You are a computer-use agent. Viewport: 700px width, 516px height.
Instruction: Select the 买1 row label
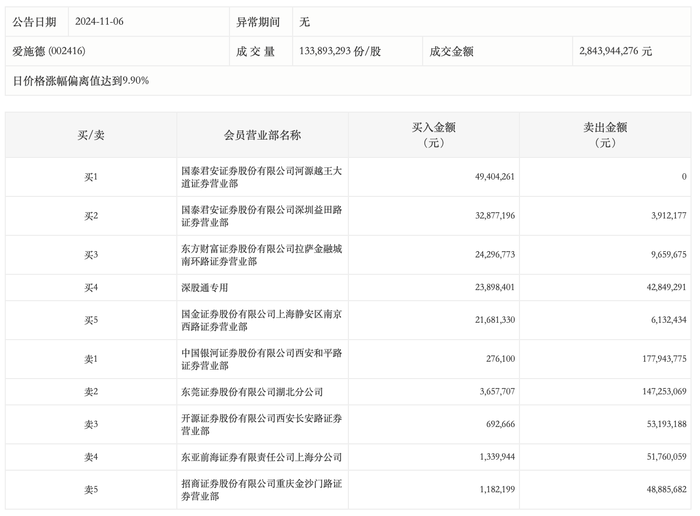click(91, 177)
